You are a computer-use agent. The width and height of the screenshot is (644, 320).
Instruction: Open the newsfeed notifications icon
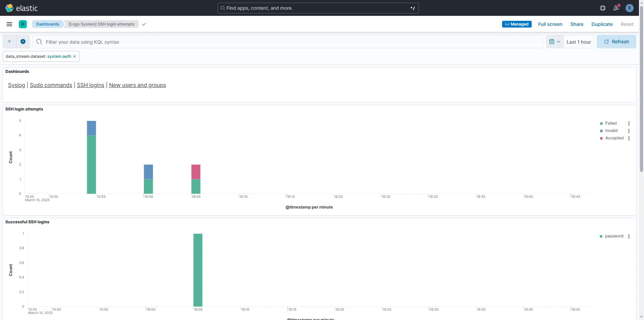tap(616, 8)
